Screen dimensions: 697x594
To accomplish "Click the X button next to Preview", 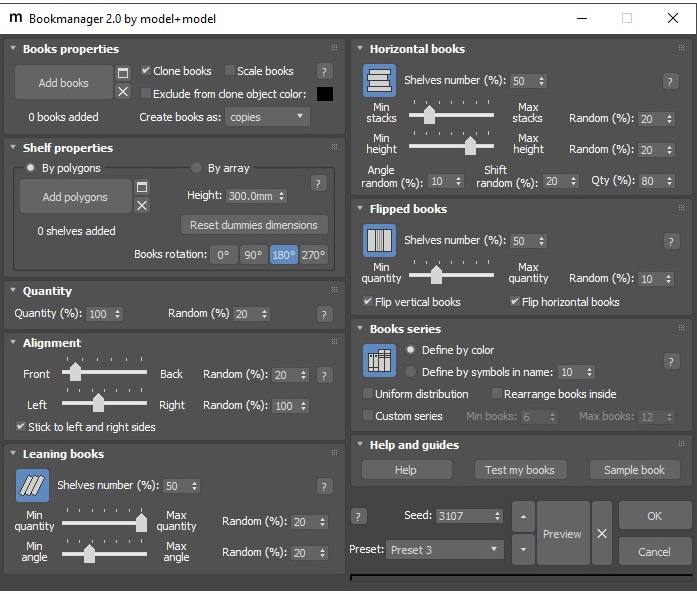I will [602, 534].
